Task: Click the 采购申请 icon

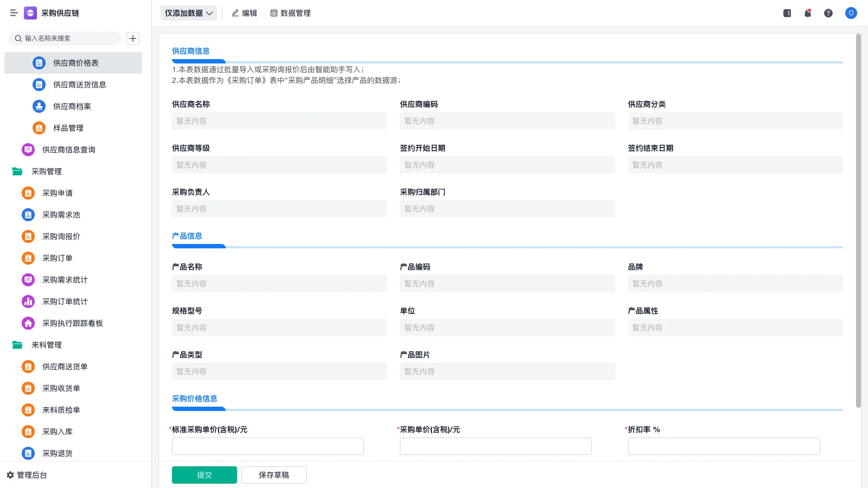Action: [x=28, y=193]
